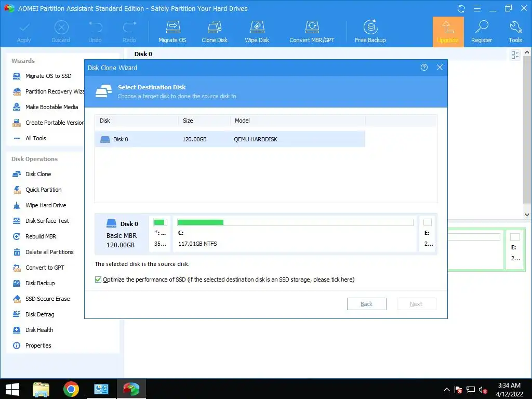The image size is (532, 399).
Task: Click the Apply toolbar button
Action: click(24, 32)
